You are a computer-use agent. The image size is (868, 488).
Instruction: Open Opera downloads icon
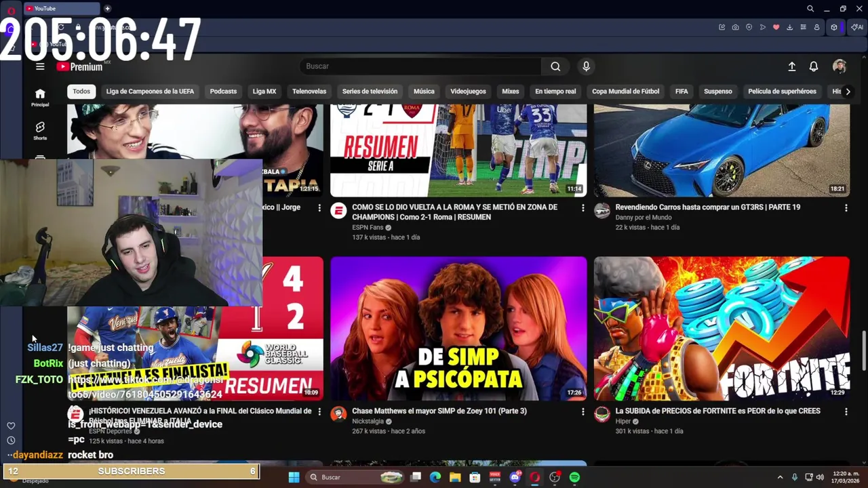(x=790, y=27)
